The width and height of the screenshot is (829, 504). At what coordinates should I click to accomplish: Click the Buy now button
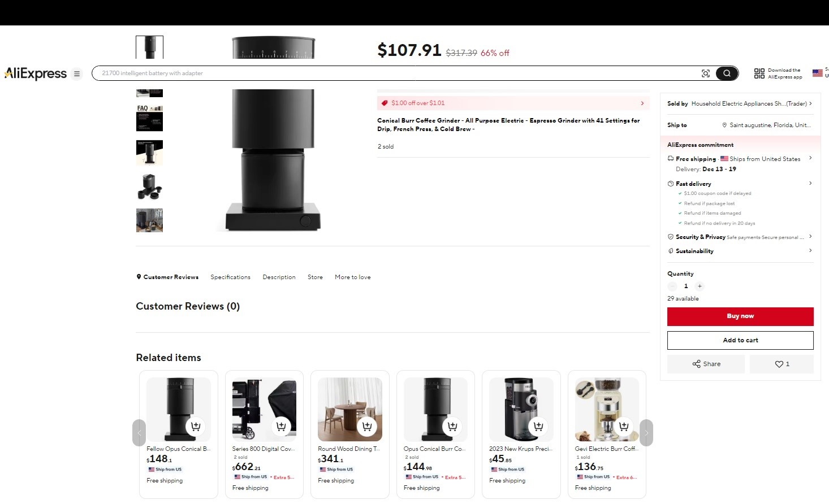pyautogui.click(x=740, y=316)
